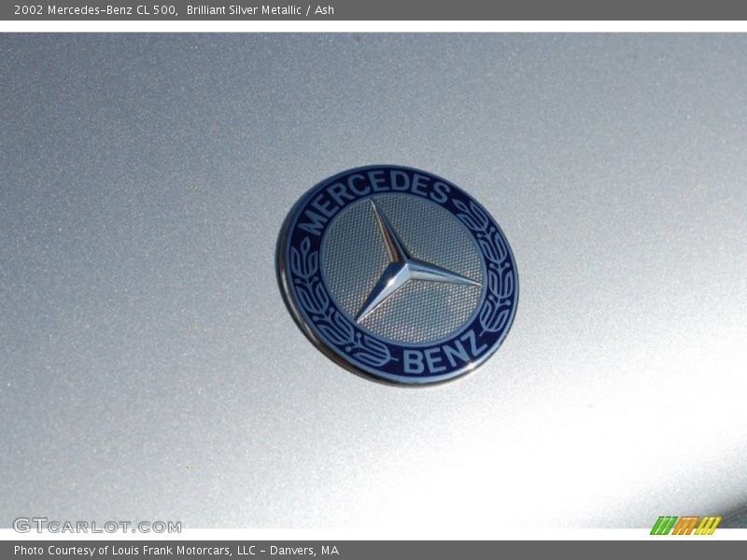Screen dimensions: 747x560
Task: Click the striped green, orange and yellow logo icon
Action: click(x=685, y=525)
